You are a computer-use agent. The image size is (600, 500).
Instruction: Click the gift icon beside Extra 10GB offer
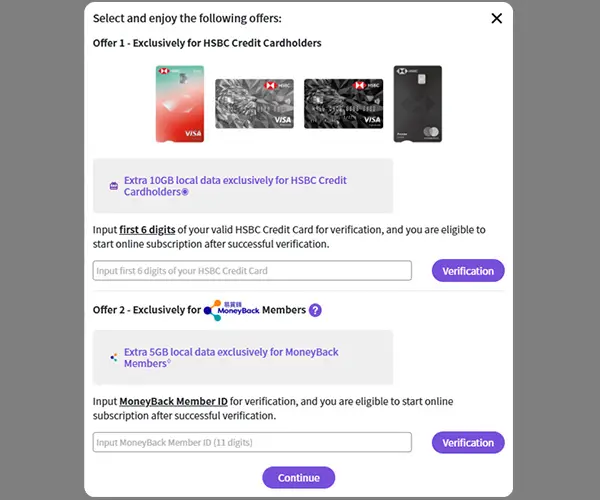click(114, 186)
